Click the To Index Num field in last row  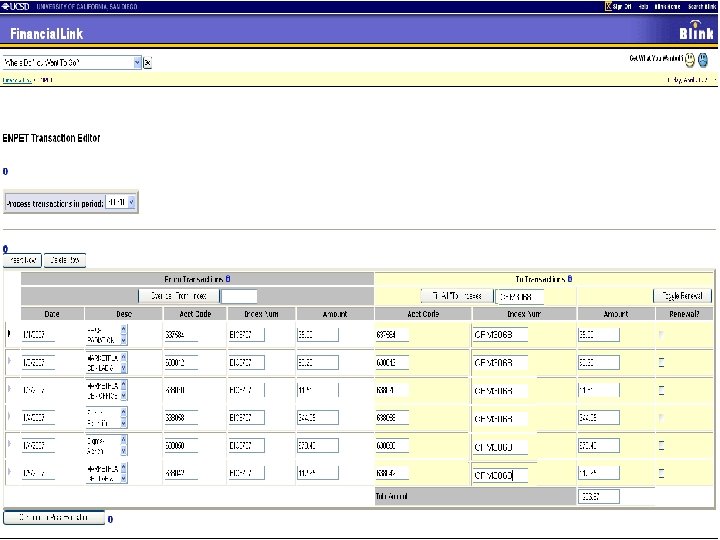click(499, 474)
